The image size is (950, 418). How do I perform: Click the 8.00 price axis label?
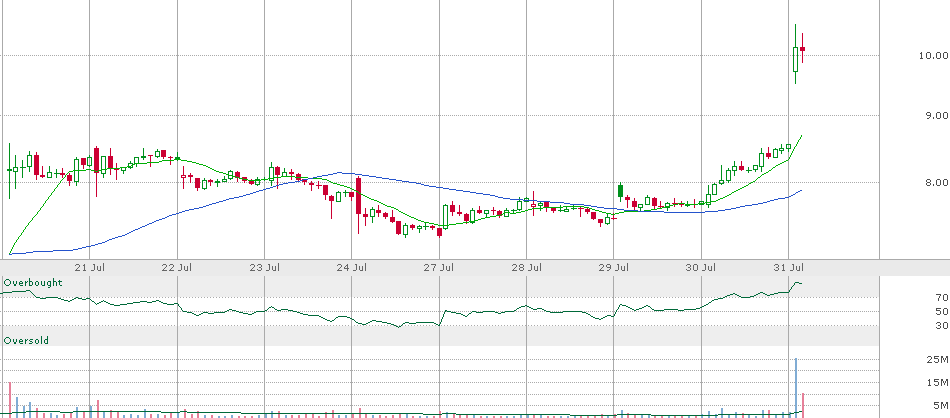point(935,182)
